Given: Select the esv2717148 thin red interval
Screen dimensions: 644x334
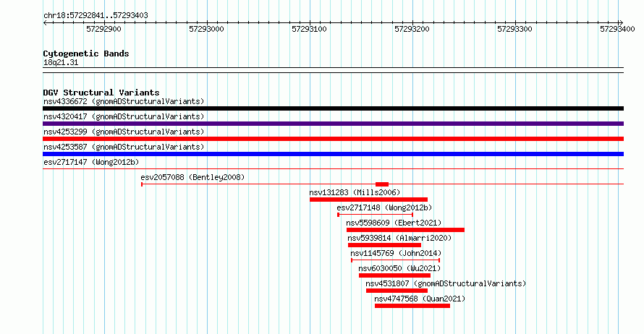Looking at the screenshot, I should (376, 215).
